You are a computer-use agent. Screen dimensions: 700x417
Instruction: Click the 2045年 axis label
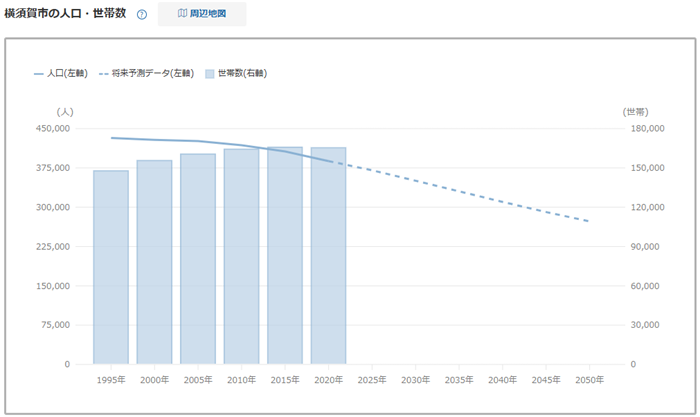(x=546, y=380)
